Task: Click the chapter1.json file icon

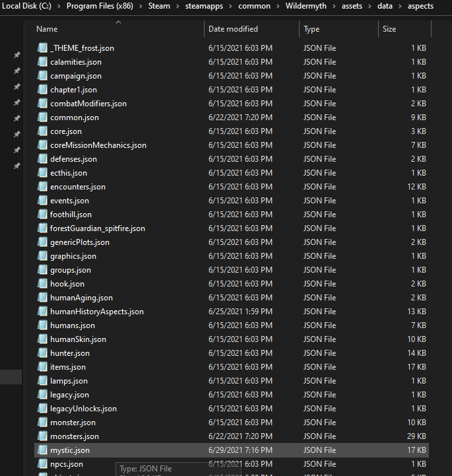Action: 42,90
